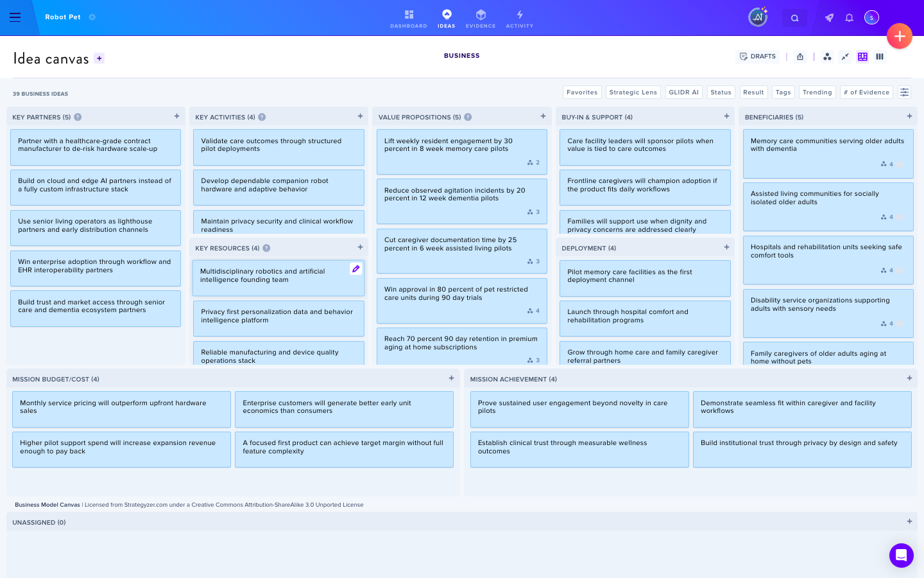Open card Reduce observed agitation incidents by 20 percent
The height and width of the screenshot is (578, 924).
[462, 201]
